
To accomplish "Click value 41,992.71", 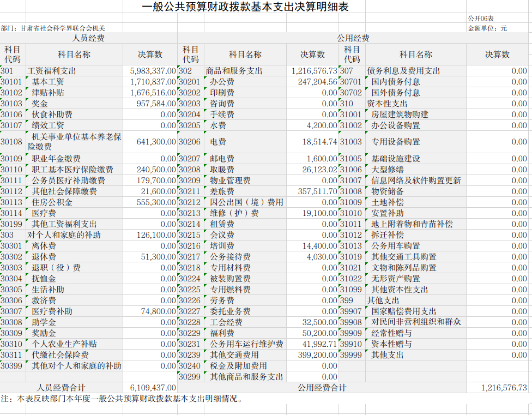I will (320, 344).
